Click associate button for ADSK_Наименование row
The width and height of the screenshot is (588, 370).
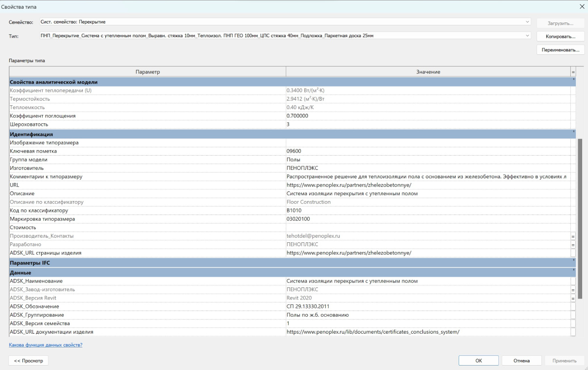pos(573,281)
